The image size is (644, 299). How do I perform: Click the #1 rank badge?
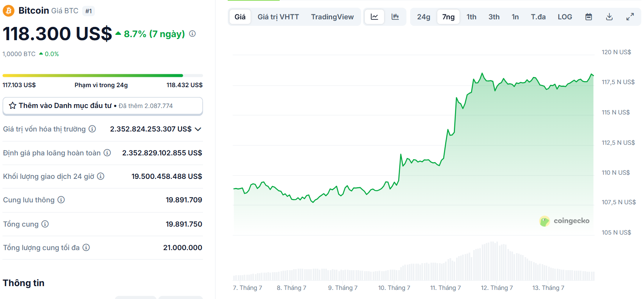coord(88,11)
